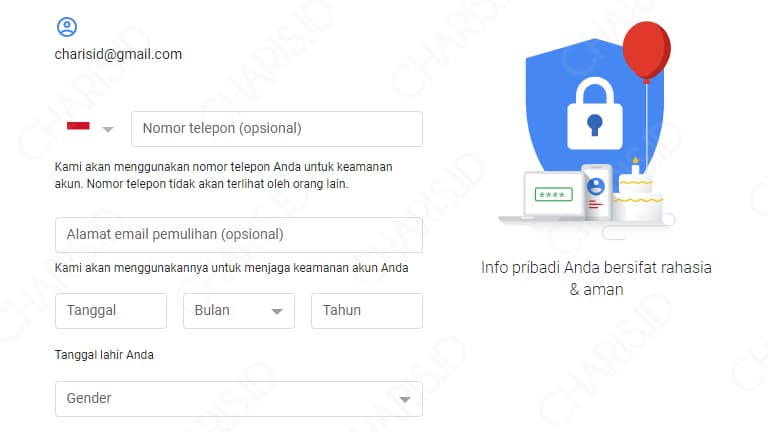Click the Indonesian flag icon
Image resolution: width=768 pixels, height=432 pixels.
tap(78, 126)
